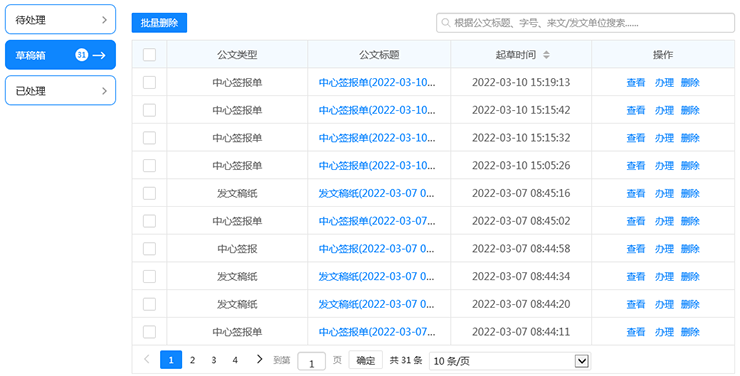740x376 pixels.
Task: Check the row dated 2022-03-07 08:44:20
Action: [149, 304]
